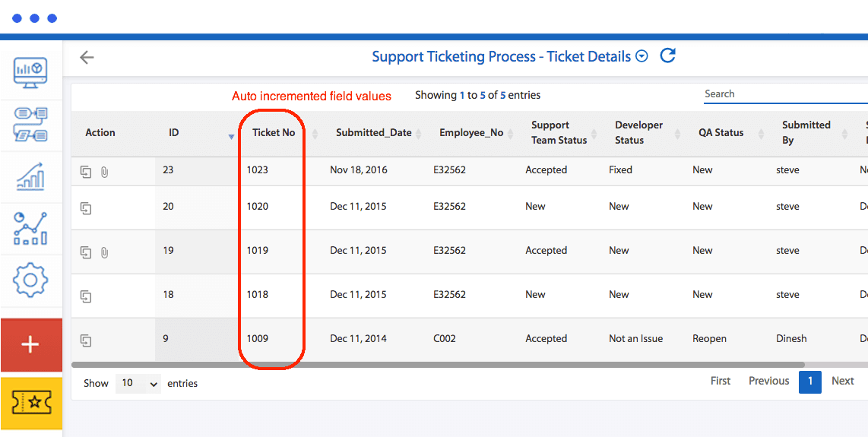This screenshot has width=868, height=437.
Task: Click the copy action icon for ticket 1020
Action: click(87, 207)
